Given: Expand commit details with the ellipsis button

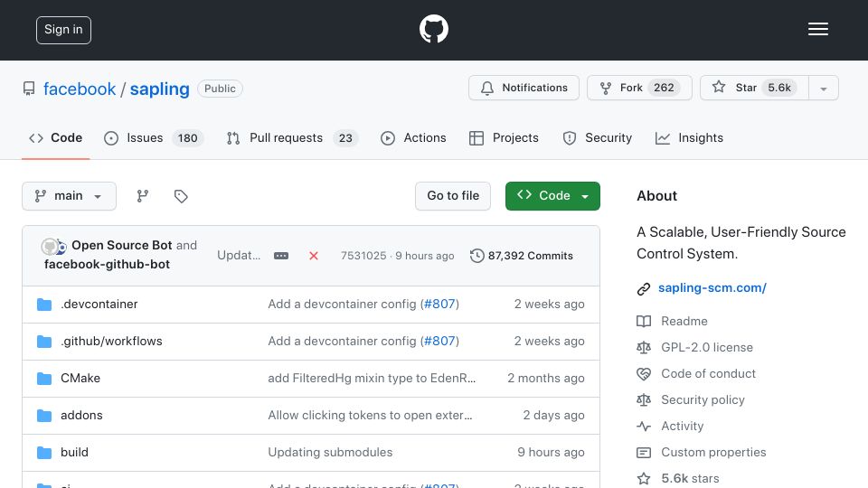Looking at the screenshot, I should pos(281,256).
